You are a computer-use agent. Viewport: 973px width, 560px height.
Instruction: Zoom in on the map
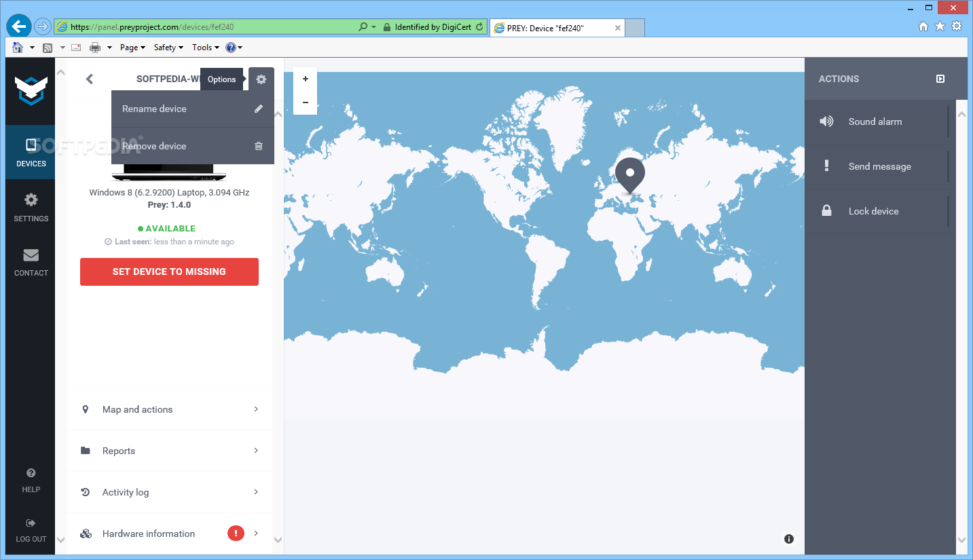tap(306, 79)
